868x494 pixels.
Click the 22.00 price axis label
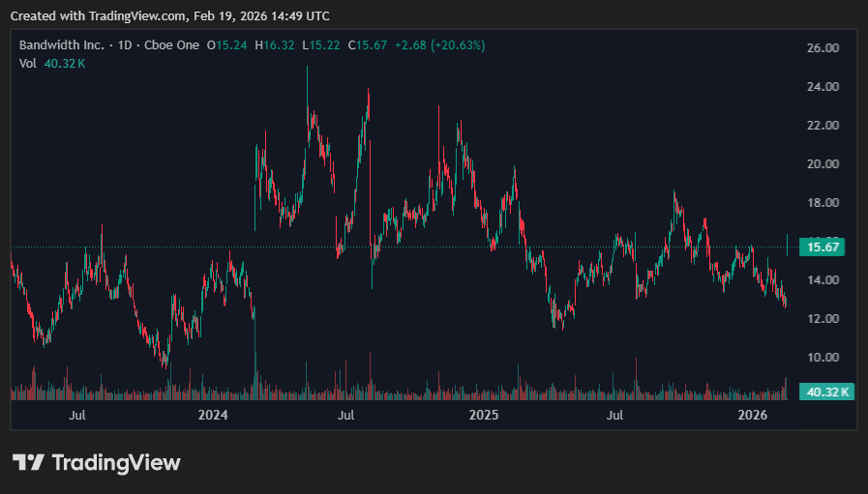coord(823,126)
